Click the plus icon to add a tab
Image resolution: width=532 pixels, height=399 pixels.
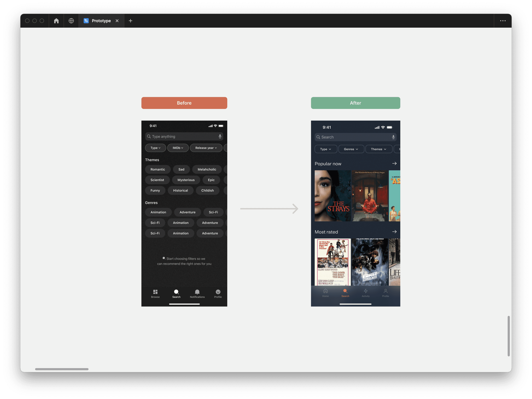click(130, 21)
